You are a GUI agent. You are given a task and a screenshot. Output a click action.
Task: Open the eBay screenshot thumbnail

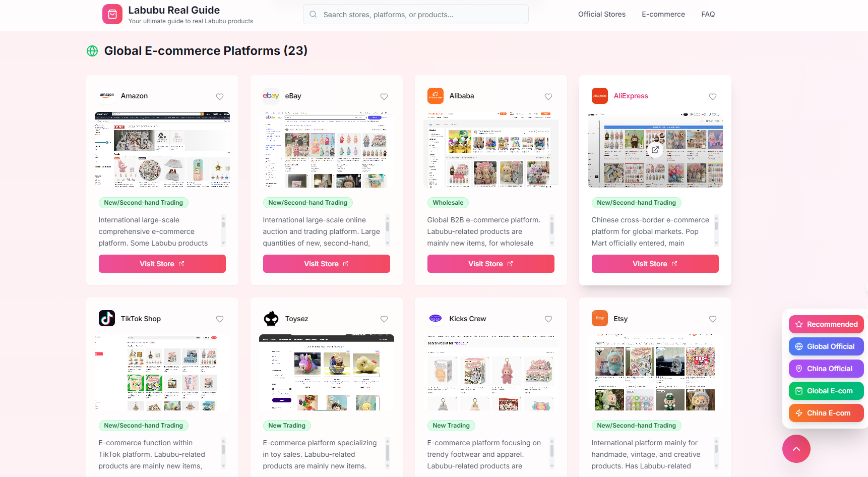tap(327, 150)
